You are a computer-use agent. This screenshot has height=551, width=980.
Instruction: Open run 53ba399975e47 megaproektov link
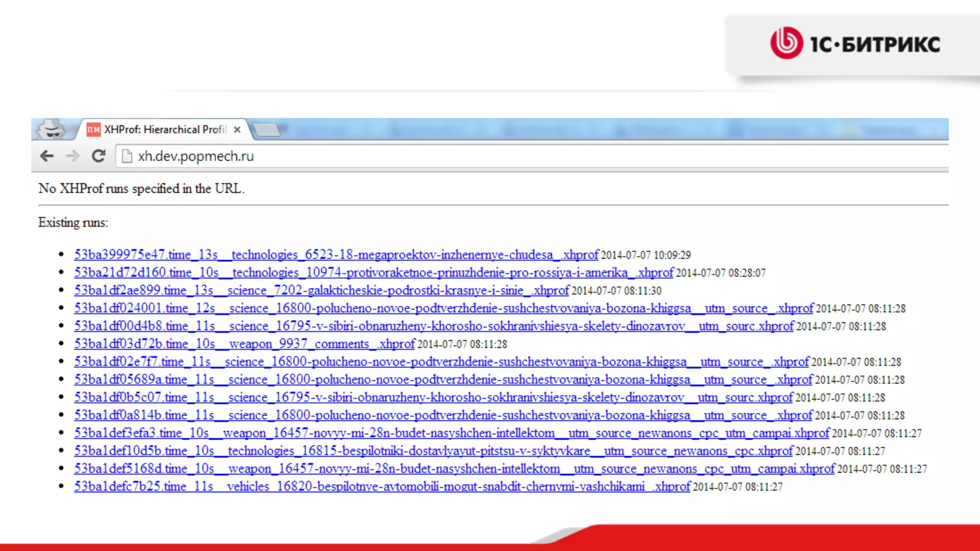click(336, 255)
